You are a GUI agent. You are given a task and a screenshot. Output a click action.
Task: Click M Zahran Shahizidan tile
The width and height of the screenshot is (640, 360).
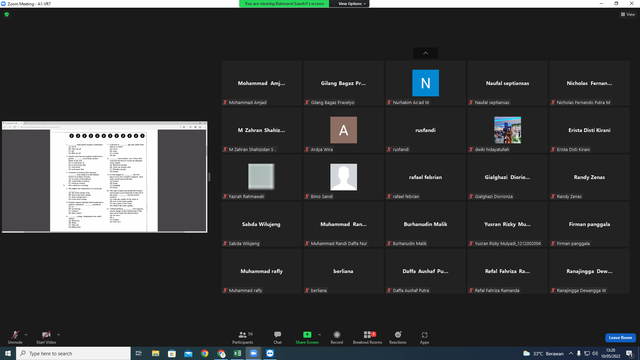click(x=261, y=130)
